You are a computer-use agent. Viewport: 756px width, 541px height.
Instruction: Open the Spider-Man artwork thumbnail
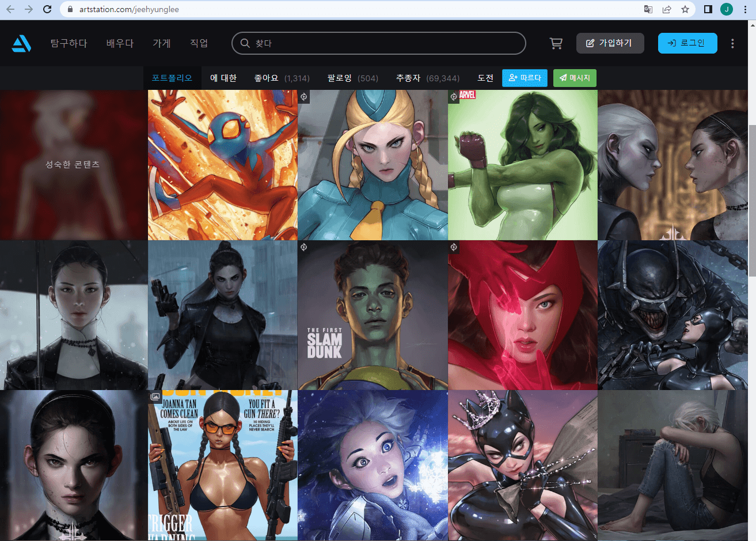(223, 165)
